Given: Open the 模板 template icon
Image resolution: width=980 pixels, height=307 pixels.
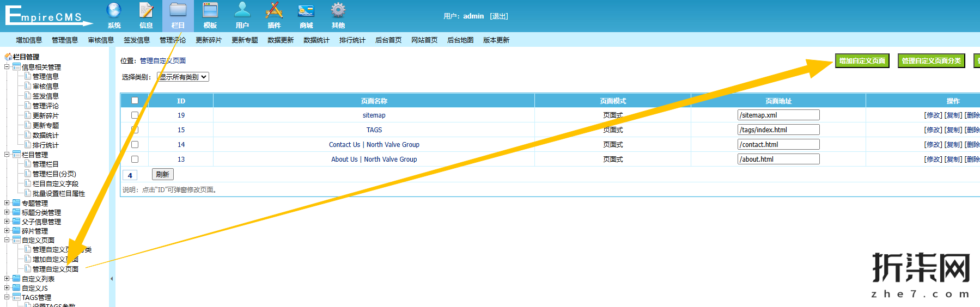Looking at the screenshot, I should coord(210,10).
